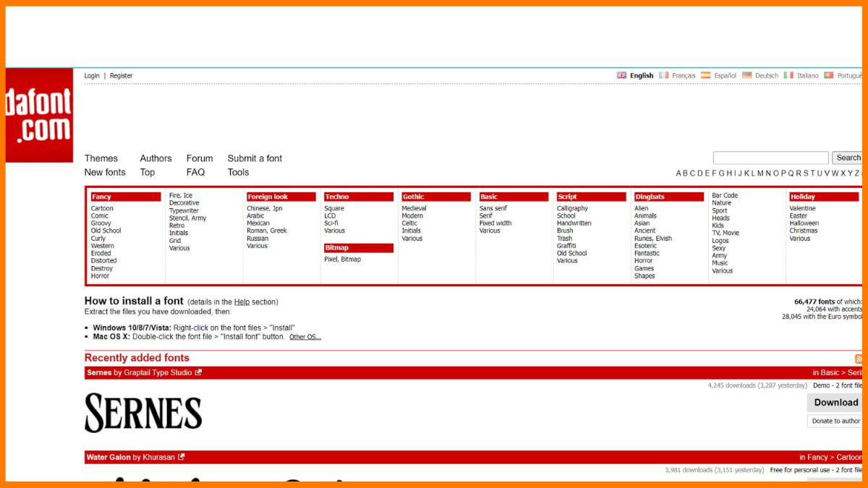The height and width of the screenshot is (488, 868).
Task: Choose the Spanish flag icon
Action: tap(705, 75)
